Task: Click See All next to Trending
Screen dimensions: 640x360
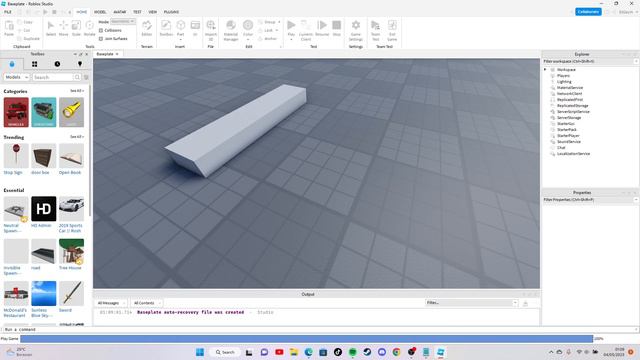Action: (77, 137)
